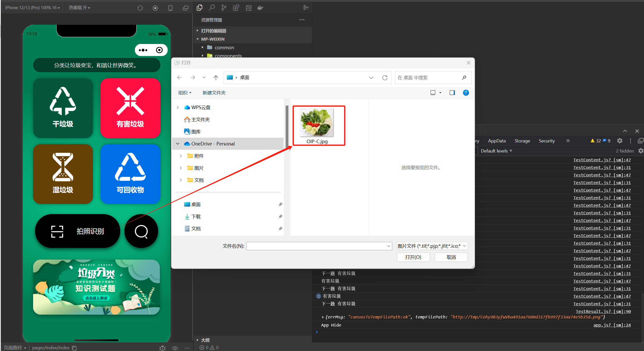Click the help question mark icon

pos(466,93)
